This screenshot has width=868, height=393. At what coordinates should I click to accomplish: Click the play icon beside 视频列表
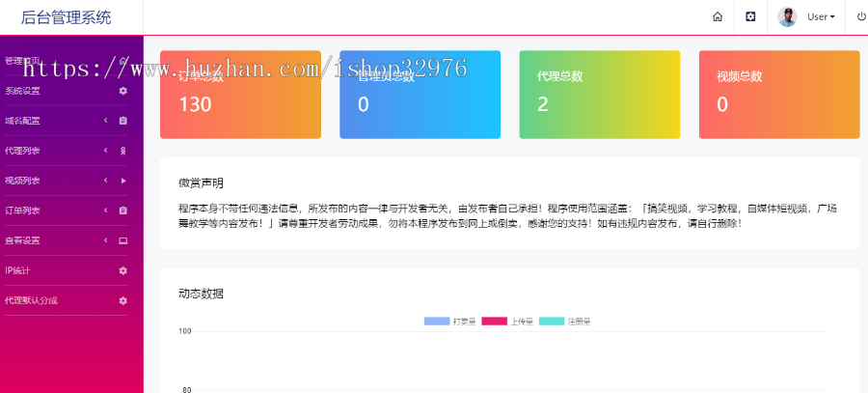click(122, 181)
